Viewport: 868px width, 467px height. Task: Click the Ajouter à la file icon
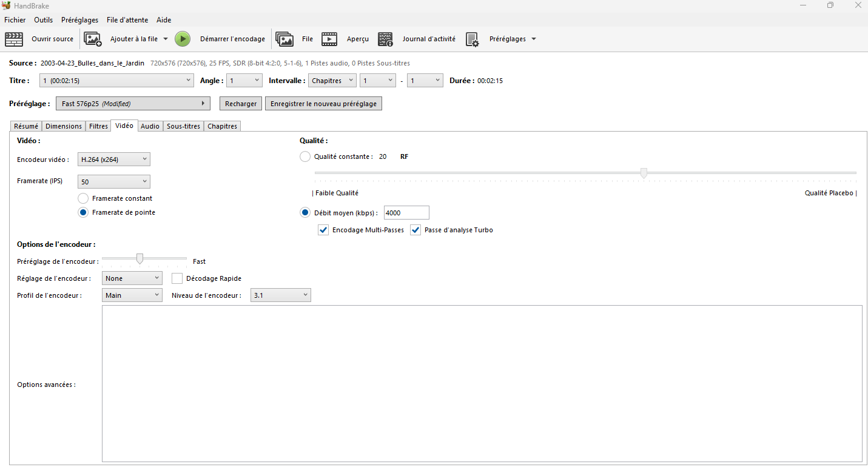pyautogui.click(x=93, y=39)
